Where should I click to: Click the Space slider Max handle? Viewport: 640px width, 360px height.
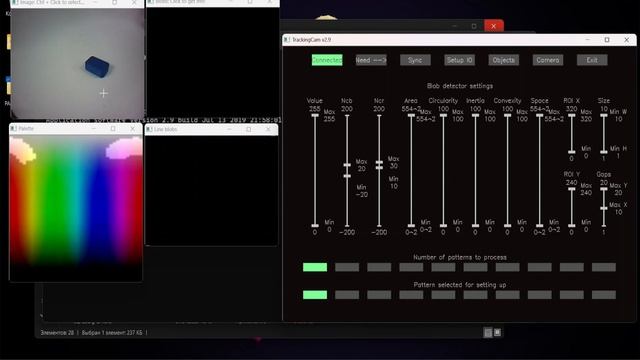click(x=540, y=116)
